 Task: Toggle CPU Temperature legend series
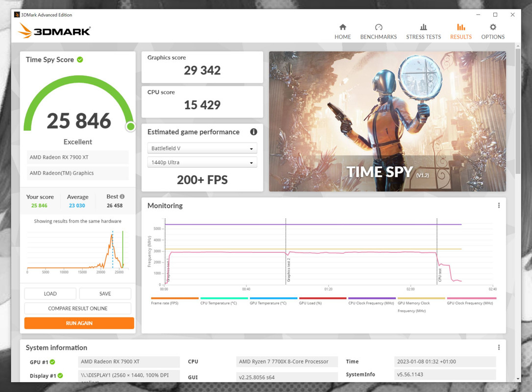point(224,301)
